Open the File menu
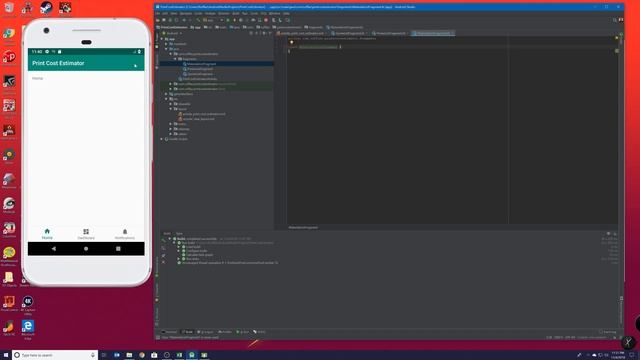Screen dimensions: 640x360 pos(158,13)
